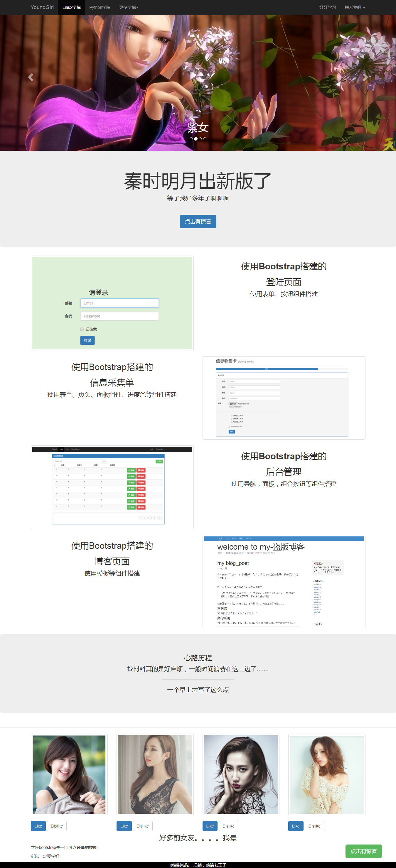Open the first woman portrait thumbnail

(x=69, y=774)
